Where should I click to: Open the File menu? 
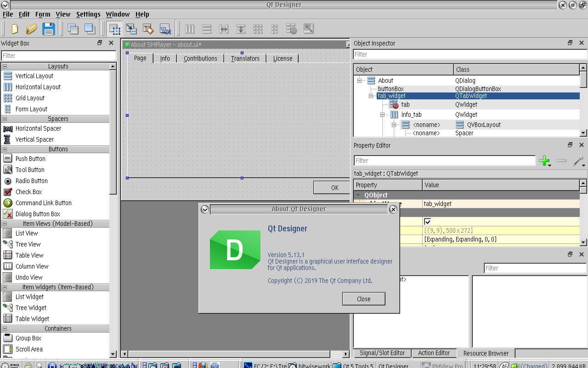click(x=8, y=14)
